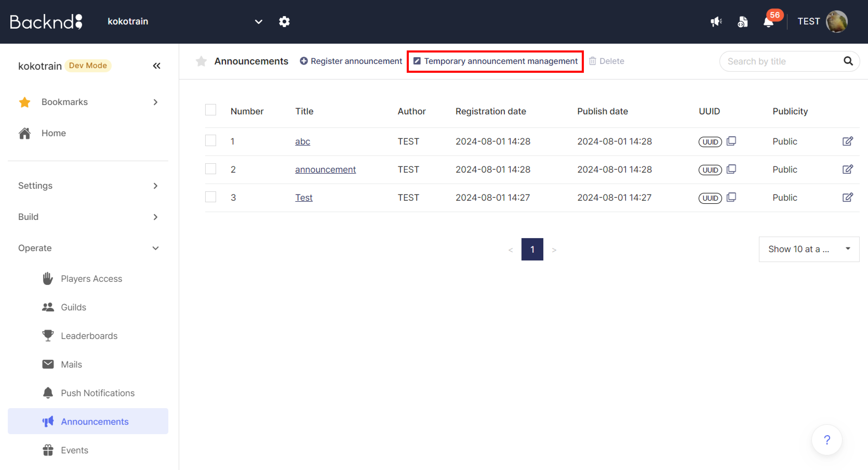
Task: Click the search magnifier icon
Action: tap(848, 61)
